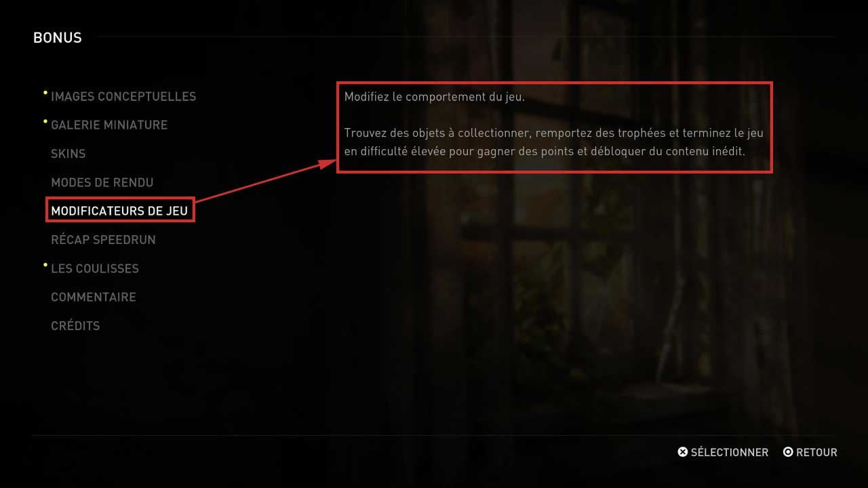The height and width of the screenshot is (488, 868).
Task: Click the text "Modifiez le comportement du jeu"
Action: click(x=434, y=96)
